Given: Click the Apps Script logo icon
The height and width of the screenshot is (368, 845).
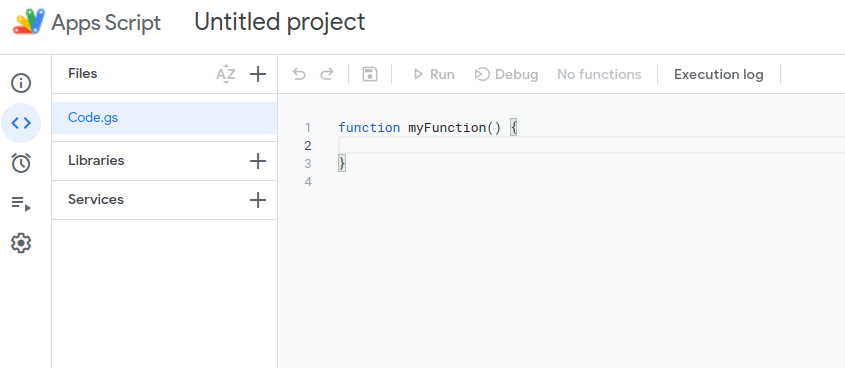Looking at the screenshot, I should point(29,23).
